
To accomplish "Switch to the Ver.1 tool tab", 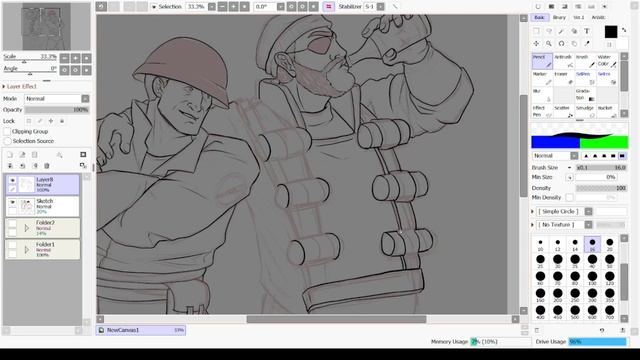I will [579, 18].
